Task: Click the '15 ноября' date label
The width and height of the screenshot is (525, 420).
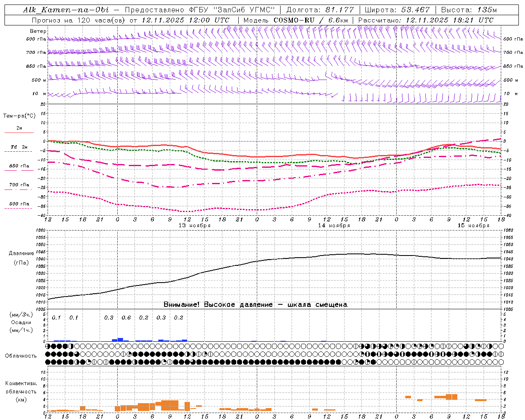Action: pyautogui.click(x=473, y=226)
